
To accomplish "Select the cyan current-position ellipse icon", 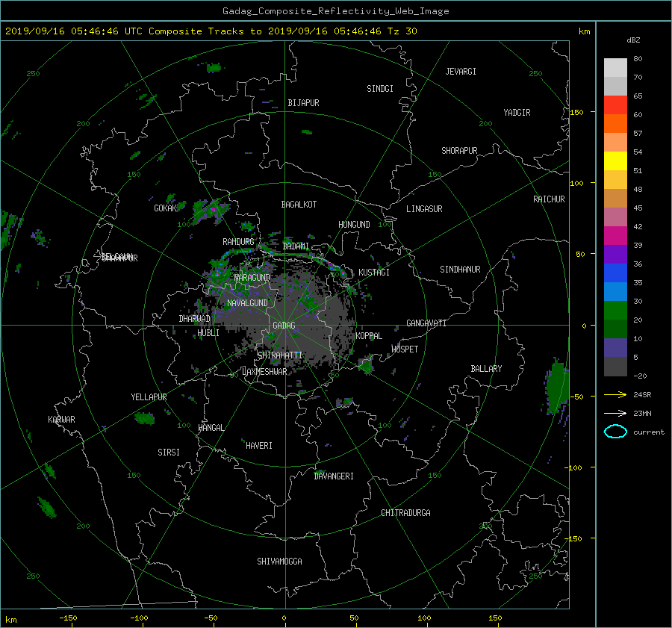I will [x=615, y=432].
